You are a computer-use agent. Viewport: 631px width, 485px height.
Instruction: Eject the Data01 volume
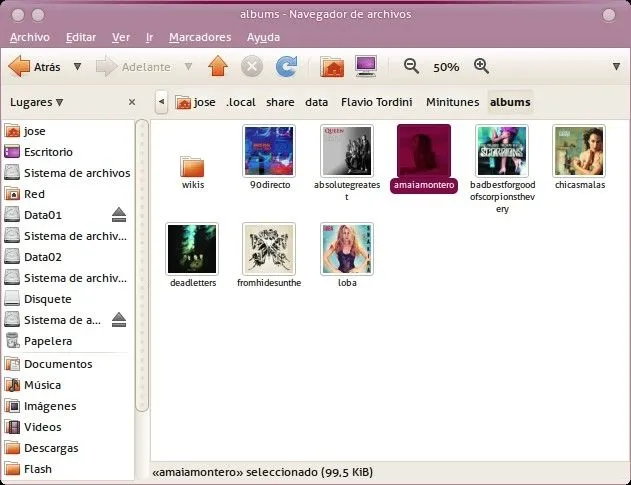(x=119, y=215)
